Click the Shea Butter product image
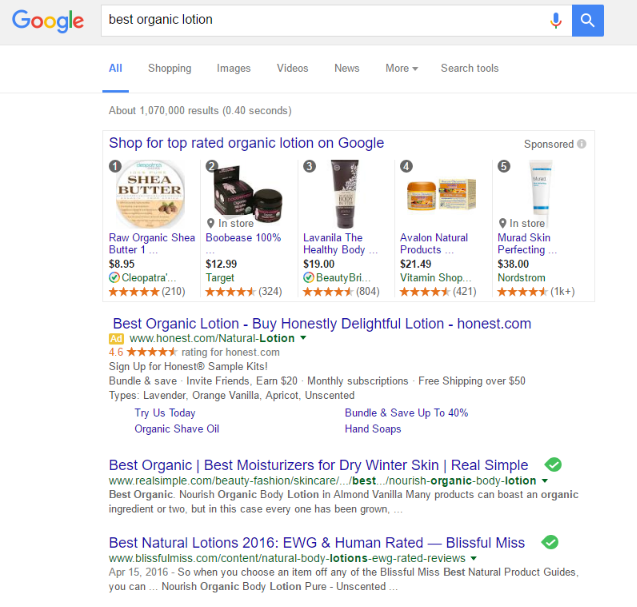Screen dimensions: 637x607 click(x=150, y=194)
